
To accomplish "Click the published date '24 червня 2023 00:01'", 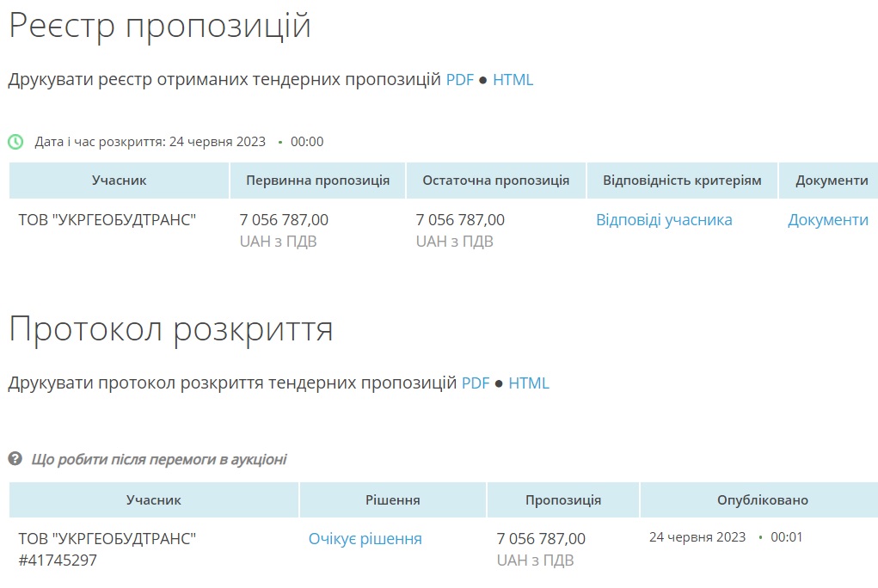I will point(726,537).
